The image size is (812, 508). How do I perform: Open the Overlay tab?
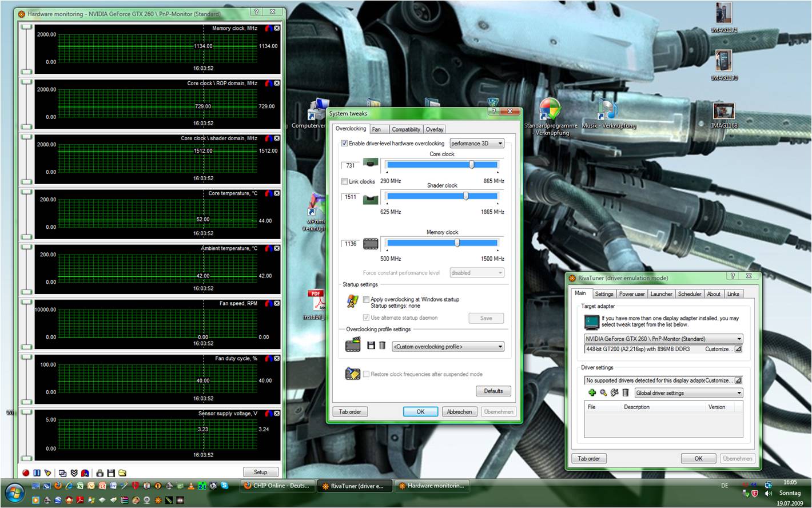(435, 129)
